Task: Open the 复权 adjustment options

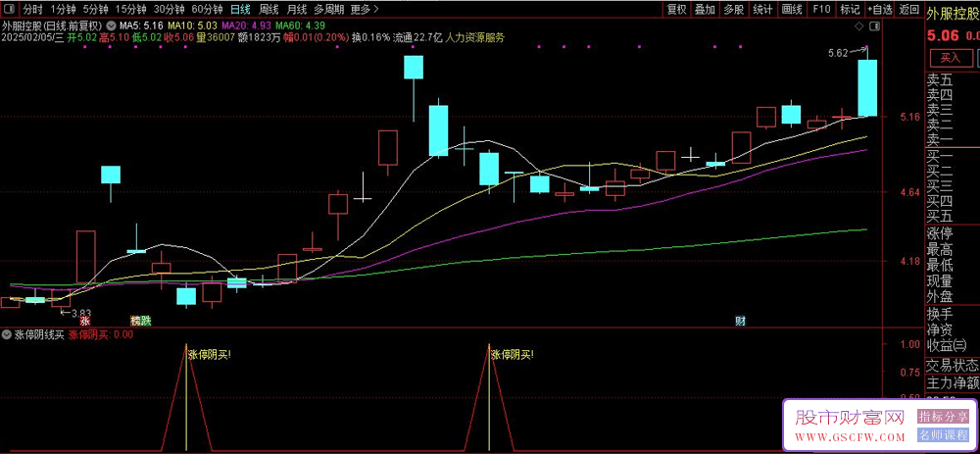Action: tap(677, 10)
